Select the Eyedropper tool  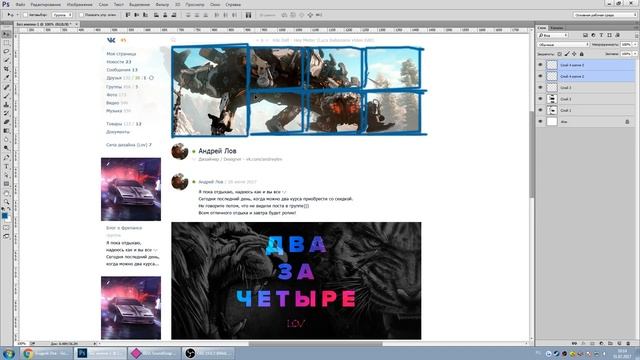pos(6,78)
